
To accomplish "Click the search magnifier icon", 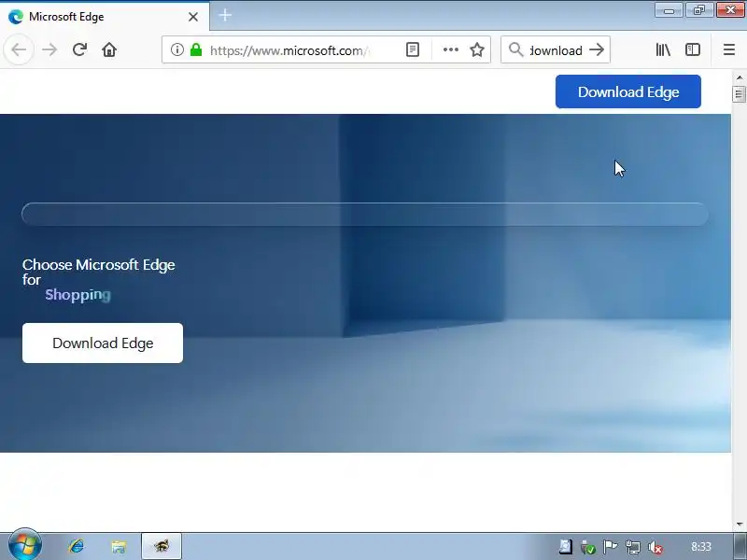I will 516,49.
